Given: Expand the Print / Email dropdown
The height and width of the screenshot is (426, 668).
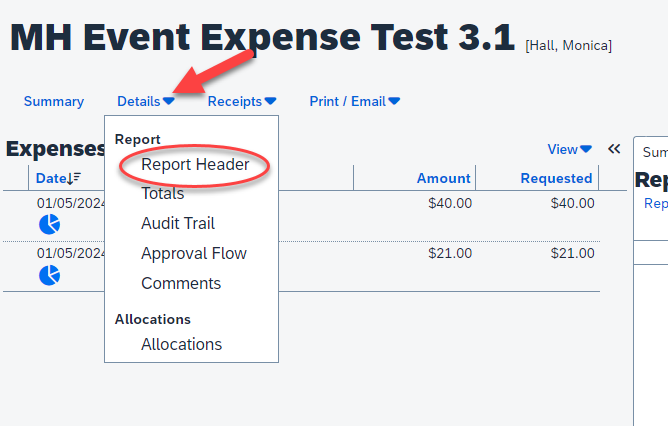Looking at the screenshot, I should pos(354,101).
